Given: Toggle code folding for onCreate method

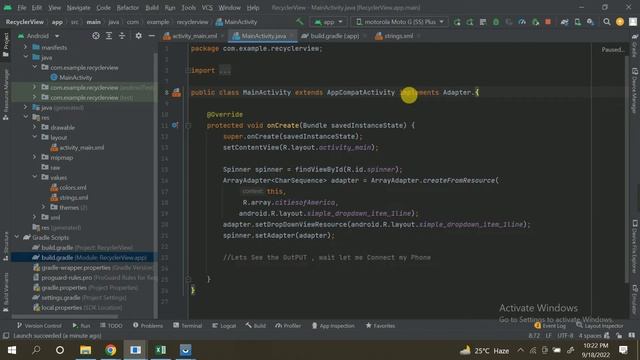Looking at the screenshot, I should tap(188, 125).
